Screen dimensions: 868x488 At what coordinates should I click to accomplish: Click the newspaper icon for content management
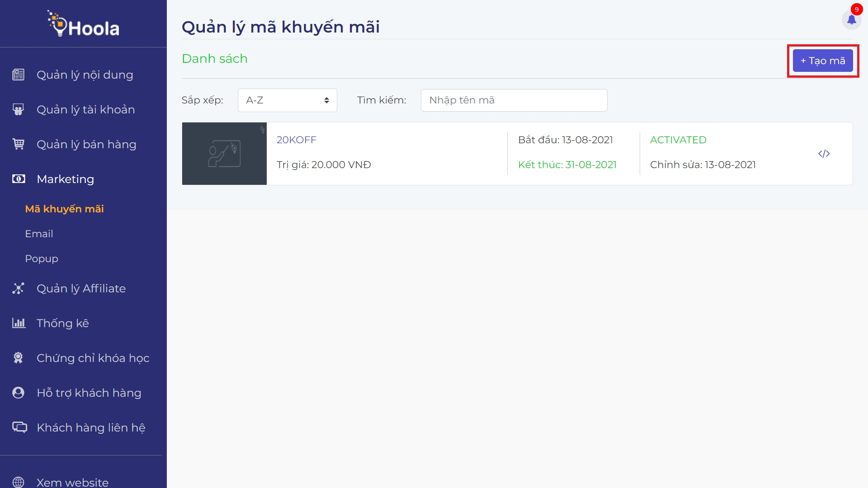19,75
